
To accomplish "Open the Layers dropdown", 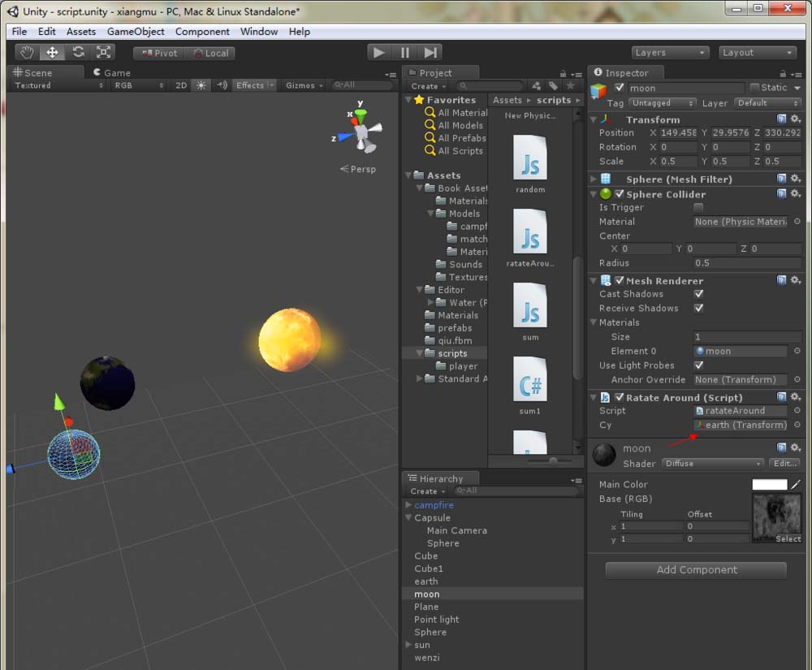I will 670,52.
